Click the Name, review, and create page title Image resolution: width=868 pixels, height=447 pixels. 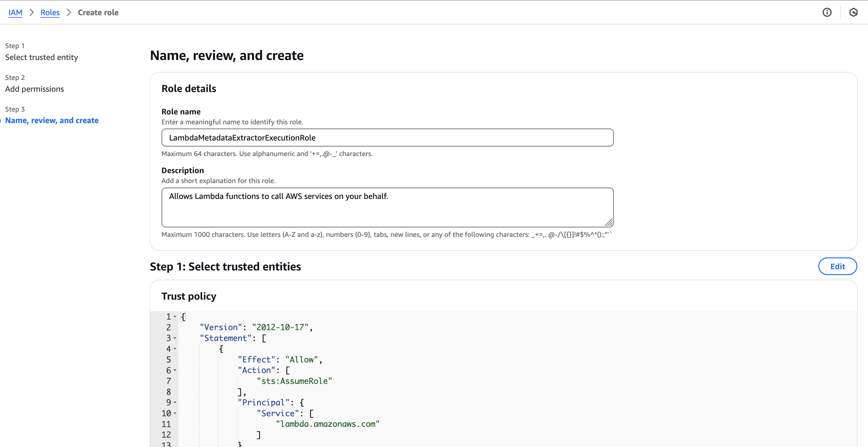[x=227, y=55]
